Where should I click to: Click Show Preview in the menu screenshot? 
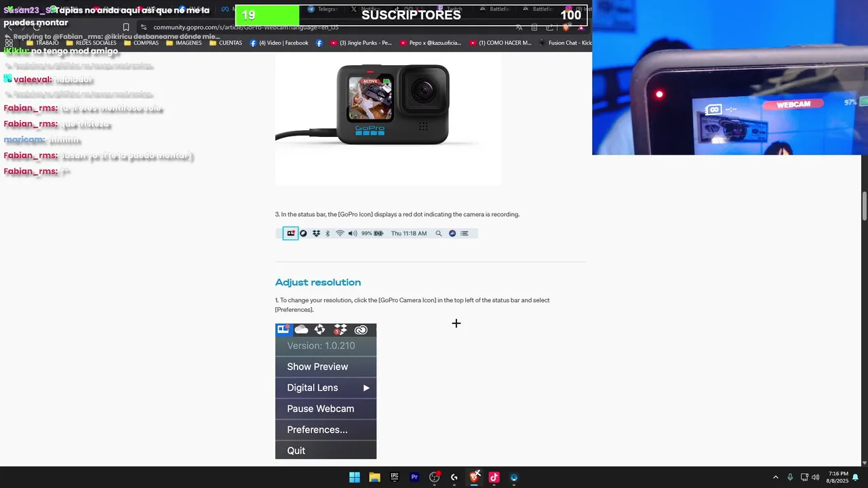coord(317,367)
